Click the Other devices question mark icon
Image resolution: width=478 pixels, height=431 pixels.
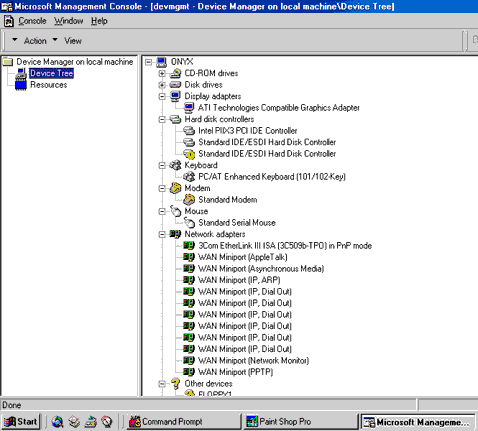pos(175,384)
